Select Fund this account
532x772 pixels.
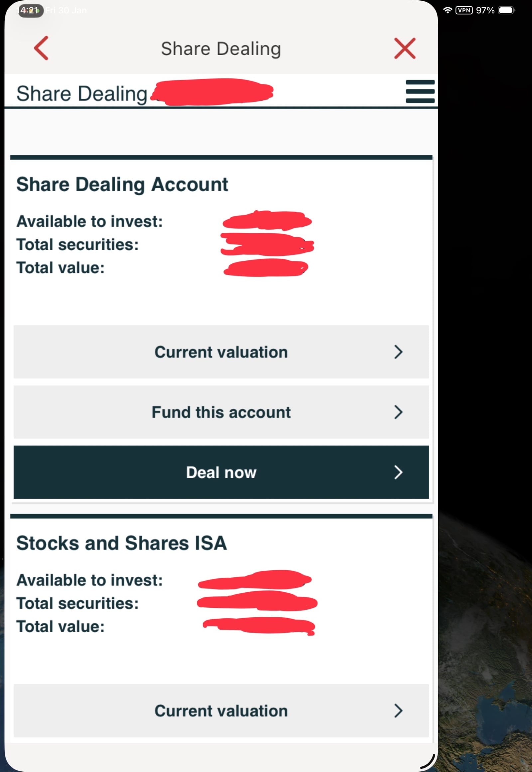coord(221,412)
